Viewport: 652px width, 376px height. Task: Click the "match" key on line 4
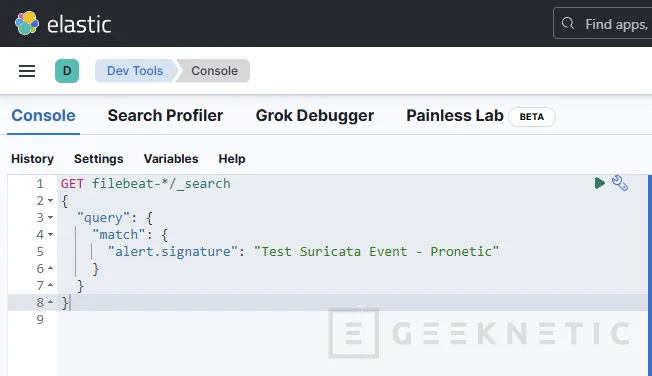point(119,235)
